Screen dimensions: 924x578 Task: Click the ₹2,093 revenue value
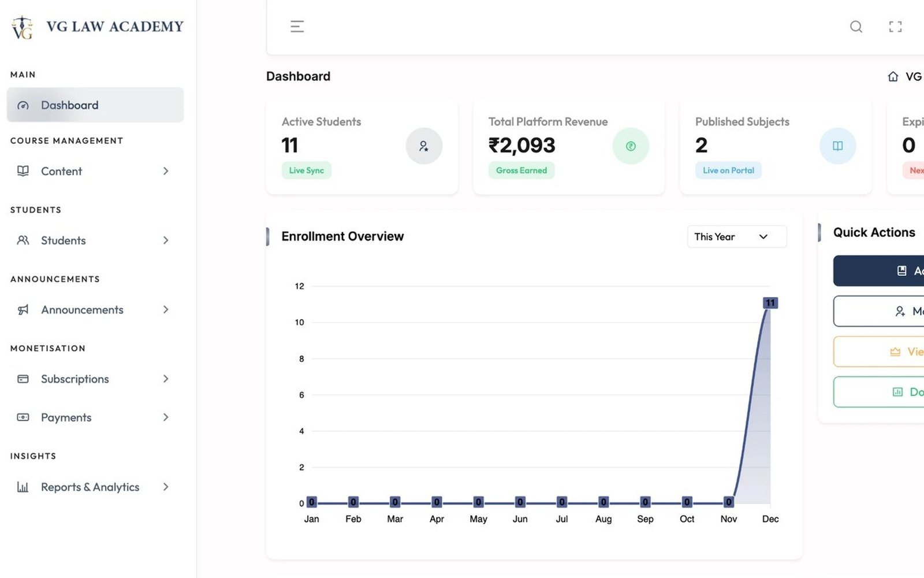[522, 145]
